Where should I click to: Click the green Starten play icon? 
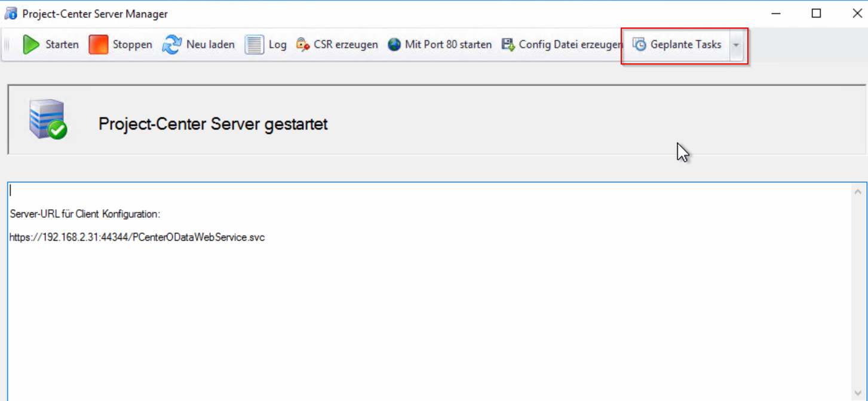pos(31,45)
